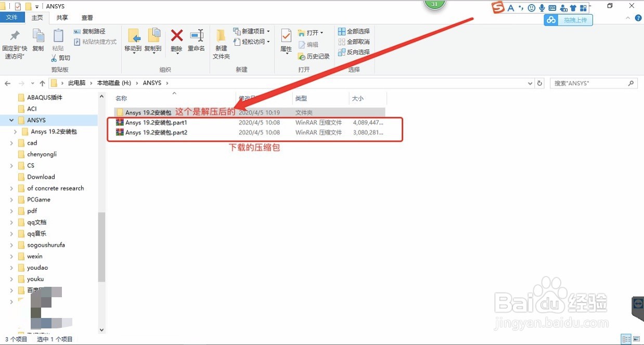Switch to details view in status bar
This screenshot has height=345, width=644.
point(627,339)
